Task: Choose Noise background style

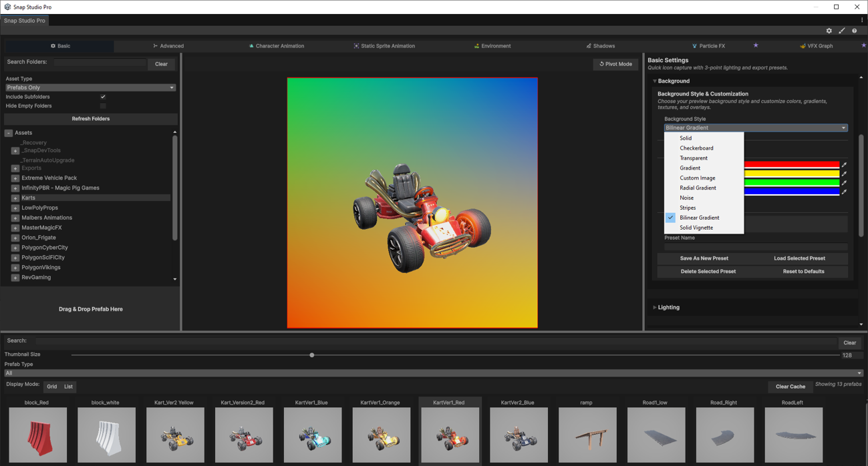Action: coord(704,198)
